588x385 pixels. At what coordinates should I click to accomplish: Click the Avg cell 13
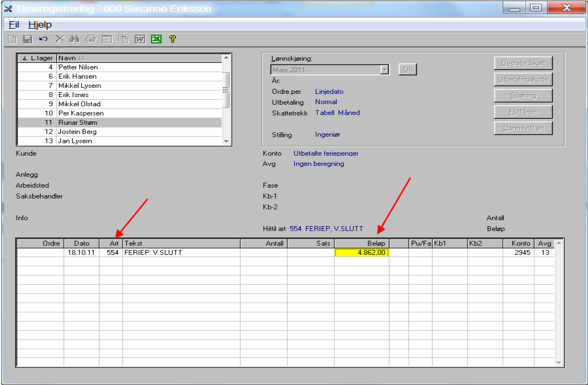pos(544,253)
